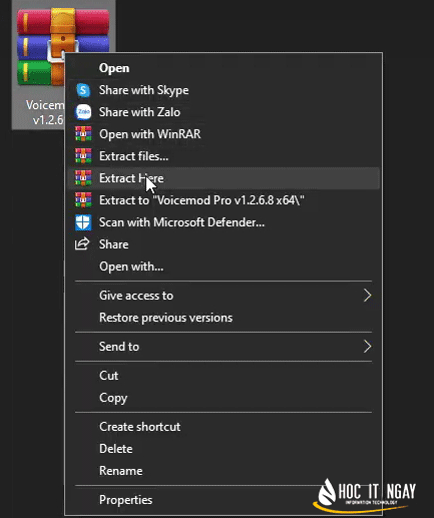Select Restore previous versions

click(223, 317)
